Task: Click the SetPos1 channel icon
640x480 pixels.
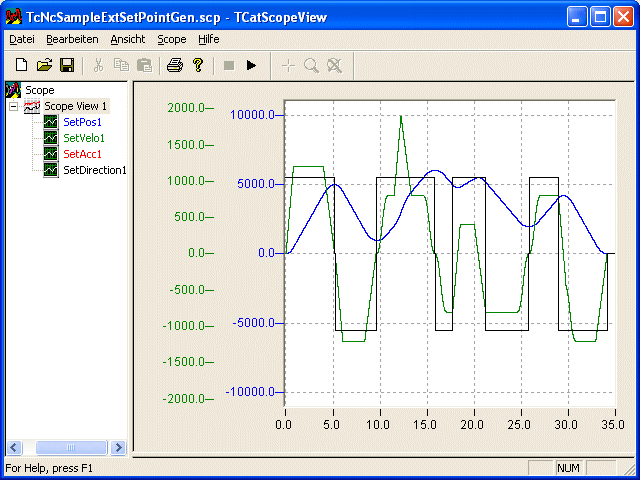Action: tap(51, 122)
